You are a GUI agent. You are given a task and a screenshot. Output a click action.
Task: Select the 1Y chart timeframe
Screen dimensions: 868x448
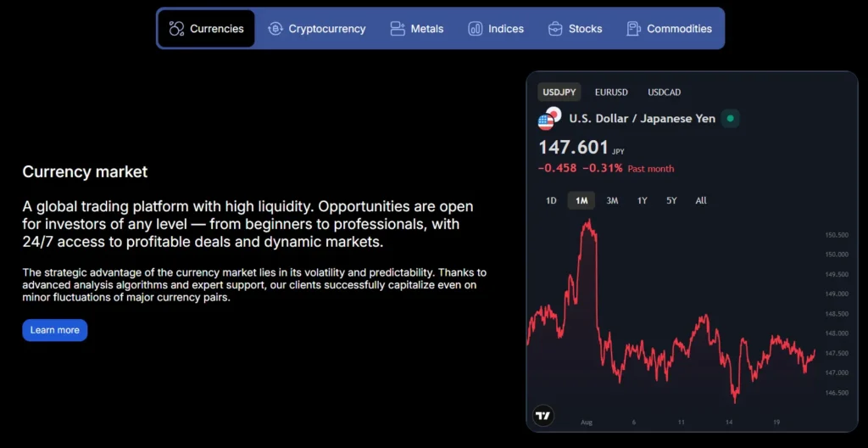pos(643,201)
